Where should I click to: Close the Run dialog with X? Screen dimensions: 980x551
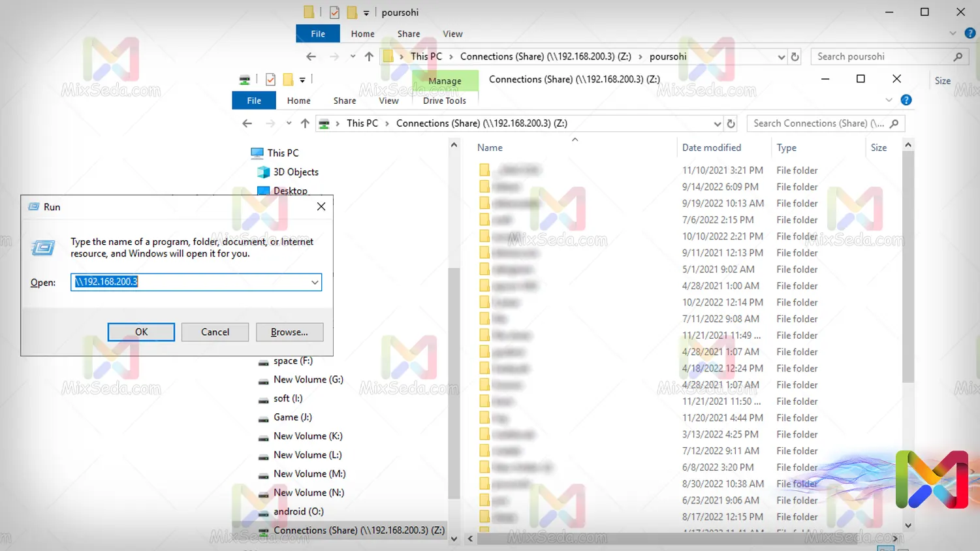tap(321, 206)
